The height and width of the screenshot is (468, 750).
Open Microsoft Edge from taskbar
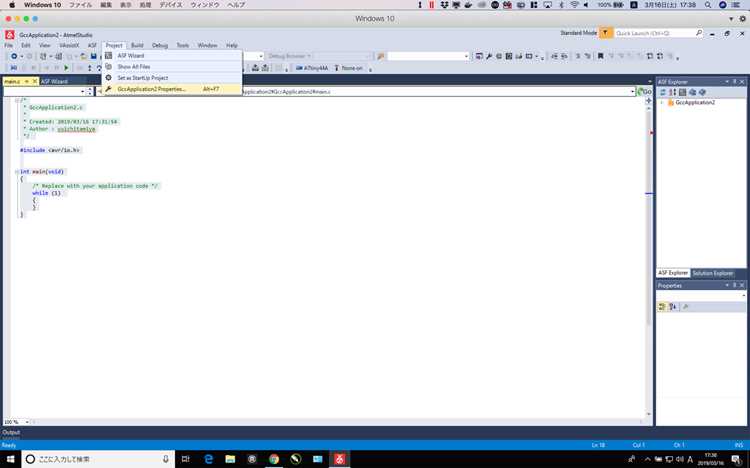209,459
